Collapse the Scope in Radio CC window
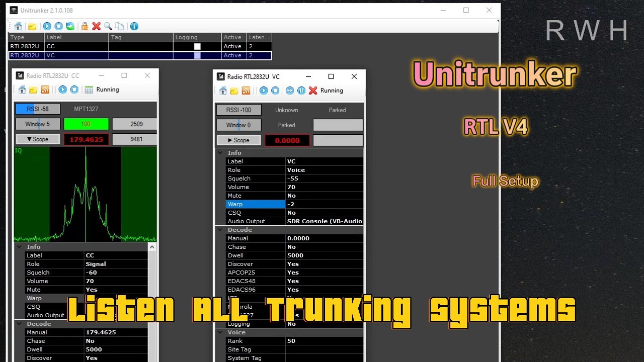Viewport: 644px width, 362px height. pyautogui.click(x=38, y=139)
